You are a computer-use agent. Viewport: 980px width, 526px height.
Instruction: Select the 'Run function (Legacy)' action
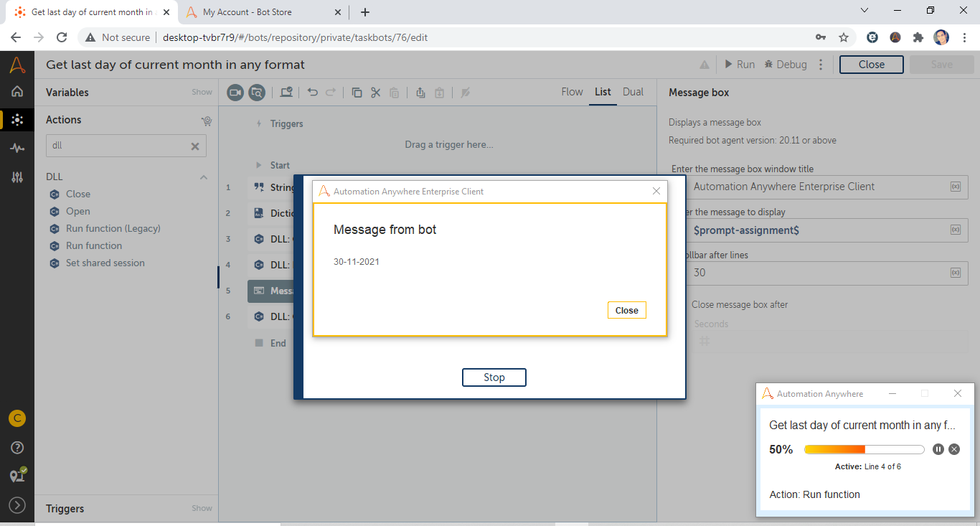coord(113,228)
